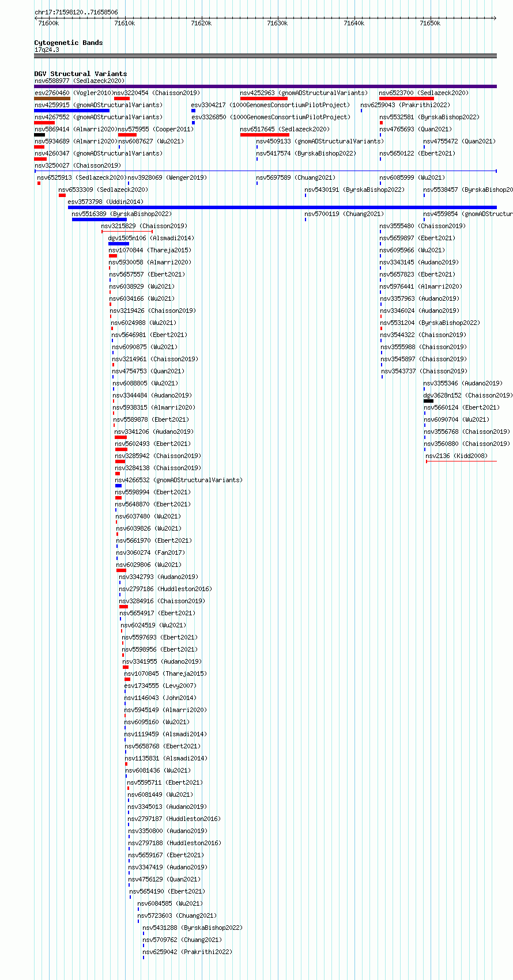Screen dimensions: 513x980
Task: Click nsv5531204 (ByrskaBishop2022) label
Action: click(x=430, y=323)
